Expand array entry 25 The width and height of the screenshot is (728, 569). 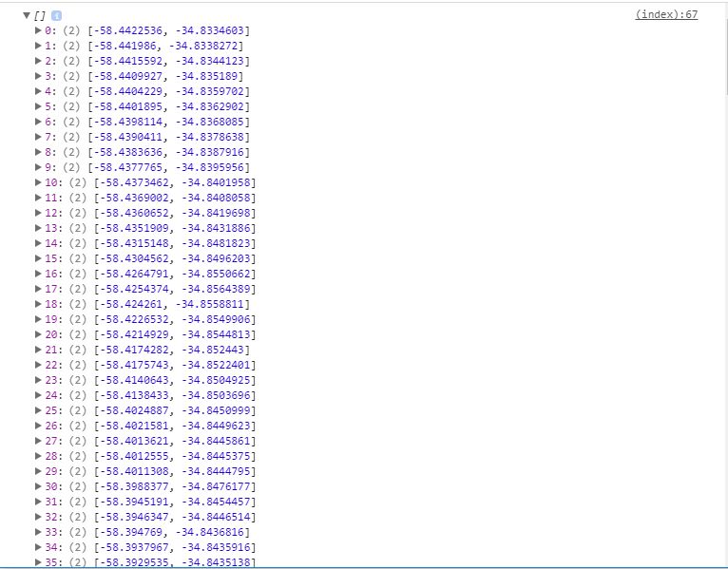pyautogui.click(x=38, y=410)
